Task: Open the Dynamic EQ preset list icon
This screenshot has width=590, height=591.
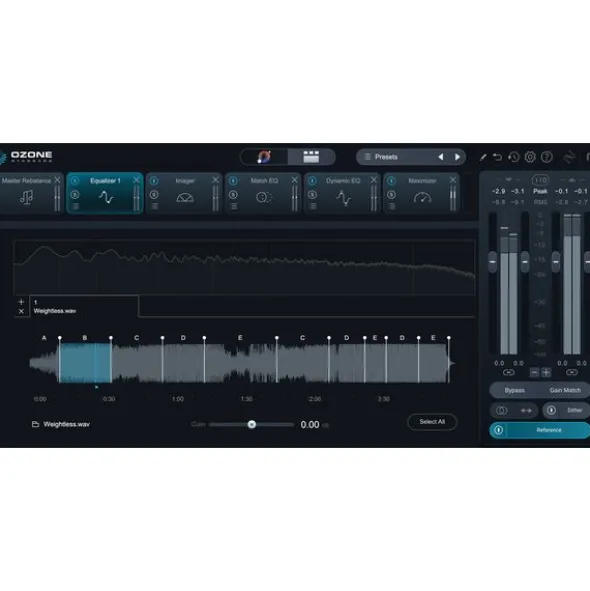Action: tap(313, 207)
